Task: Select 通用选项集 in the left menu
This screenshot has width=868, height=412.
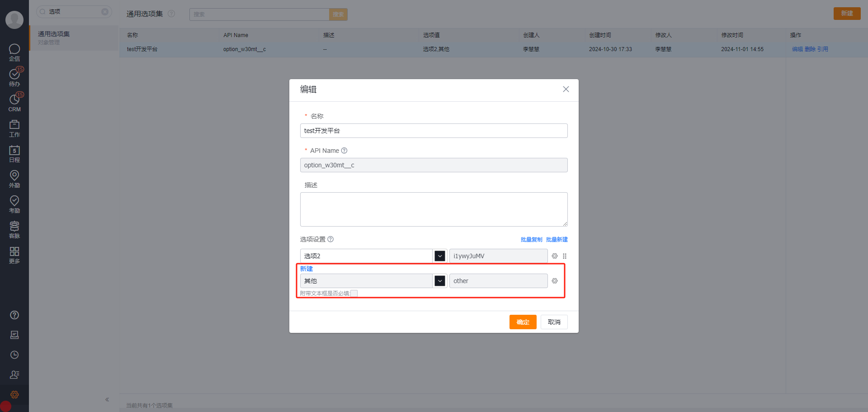Action: coord(53,33)
